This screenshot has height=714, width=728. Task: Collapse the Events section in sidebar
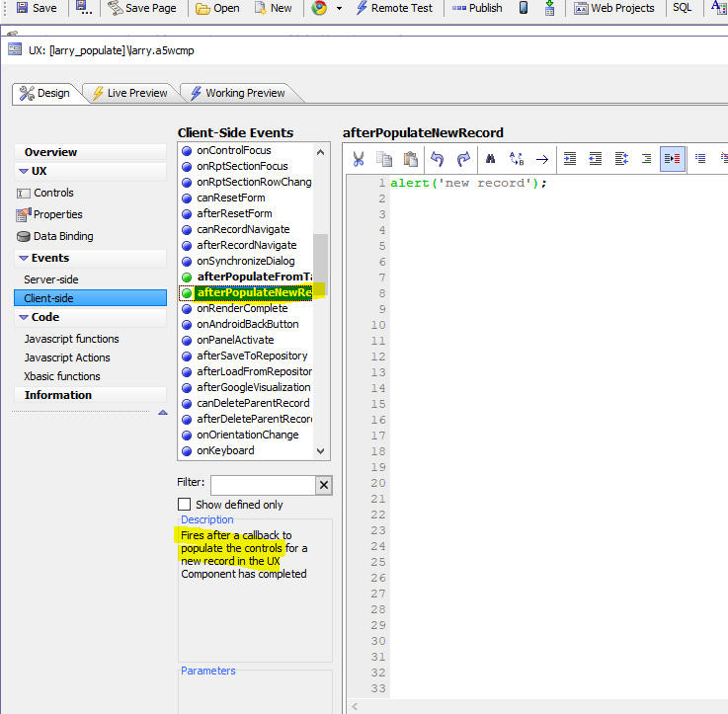[24, 258]
